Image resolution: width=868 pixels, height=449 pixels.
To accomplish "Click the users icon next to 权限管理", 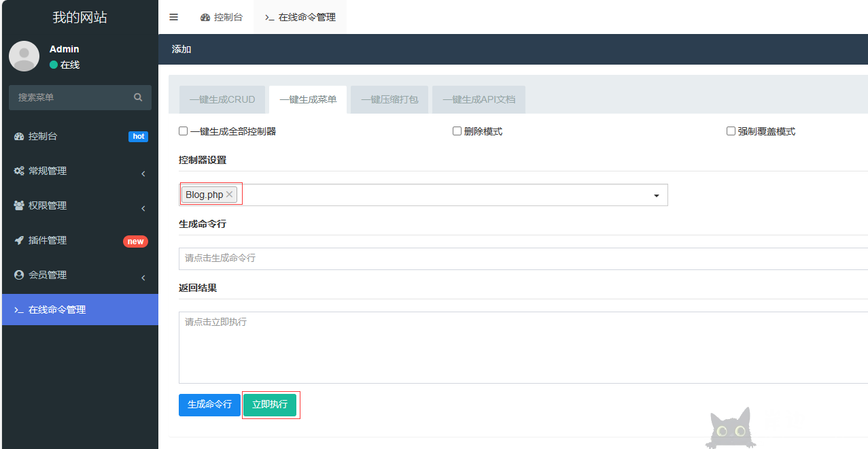I will 19,205.
